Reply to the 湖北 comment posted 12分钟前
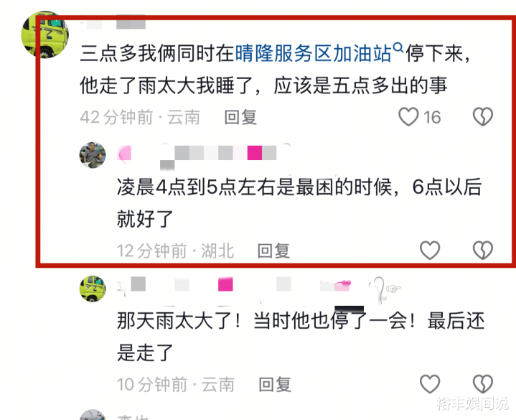The height and width of the screenshot is (420, 516). (273, 251)
